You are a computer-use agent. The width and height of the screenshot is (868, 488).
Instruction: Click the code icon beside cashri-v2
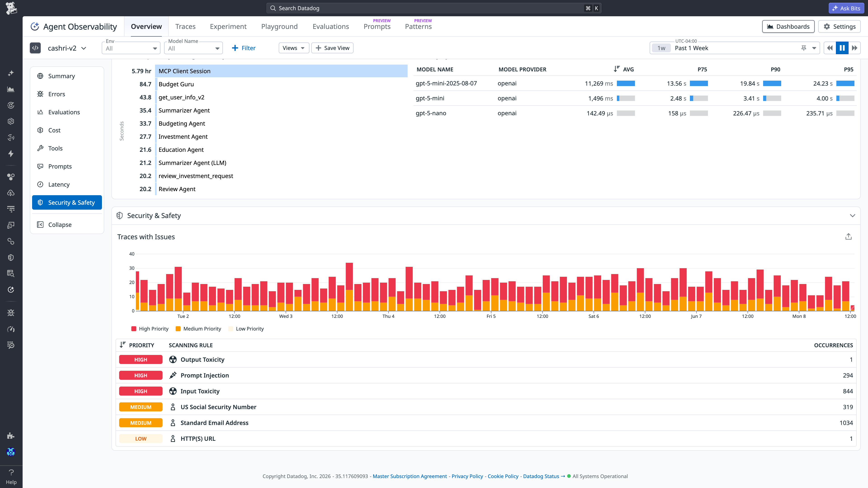pyautogui.click(x=35, y=48)
